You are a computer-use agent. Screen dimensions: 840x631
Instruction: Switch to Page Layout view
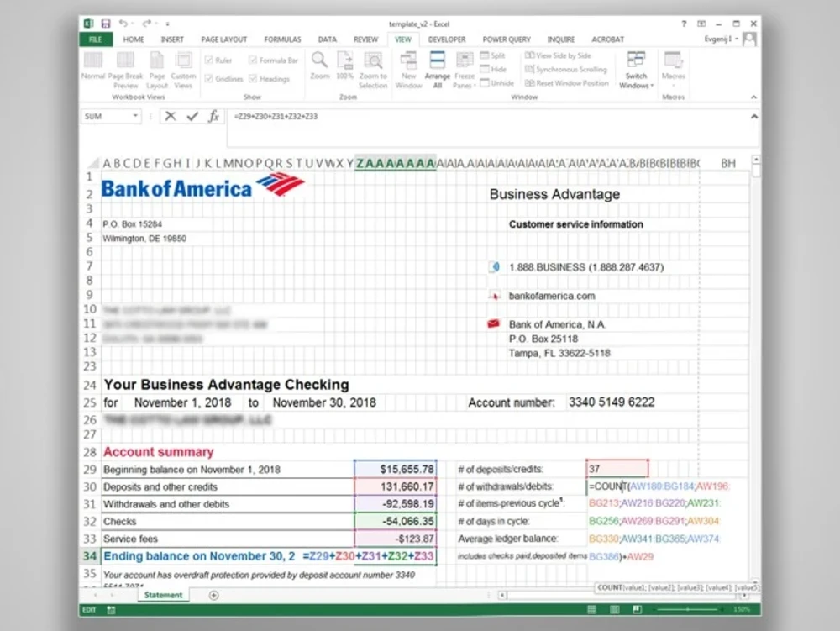157,71
